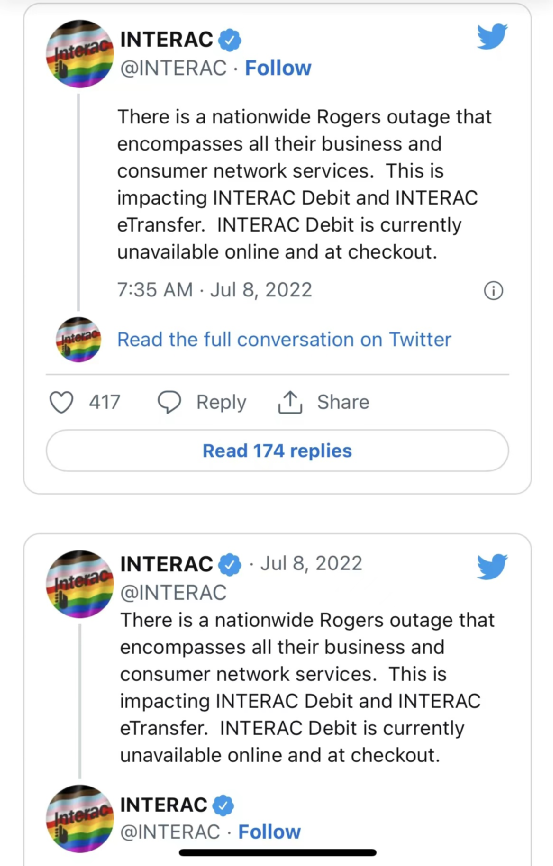The image size is (553, 866).
Task: Click the INTERAC display name in first tweet
Action: 167,40
